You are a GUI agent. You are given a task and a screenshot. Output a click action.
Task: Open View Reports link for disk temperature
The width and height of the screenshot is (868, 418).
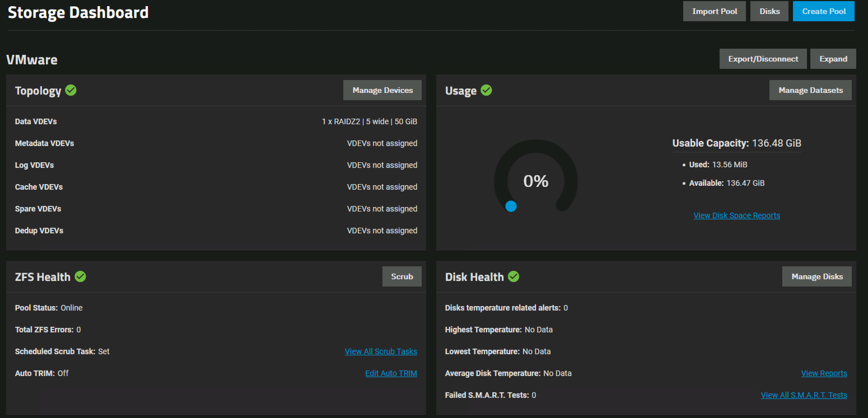coord(824,373)
